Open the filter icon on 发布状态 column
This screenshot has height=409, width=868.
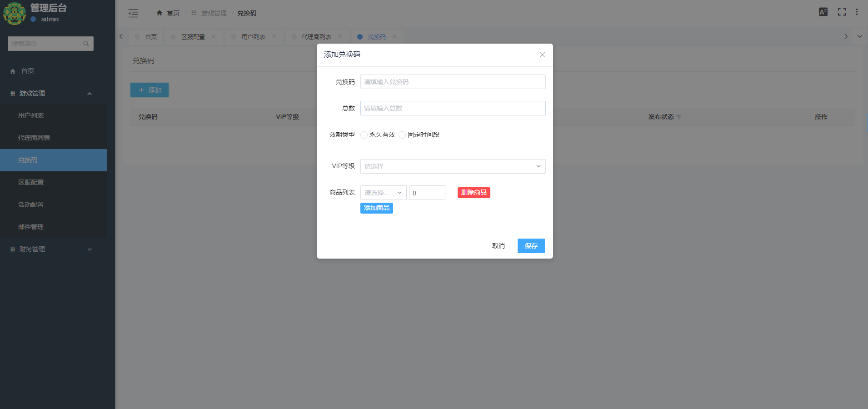(679, 117)
